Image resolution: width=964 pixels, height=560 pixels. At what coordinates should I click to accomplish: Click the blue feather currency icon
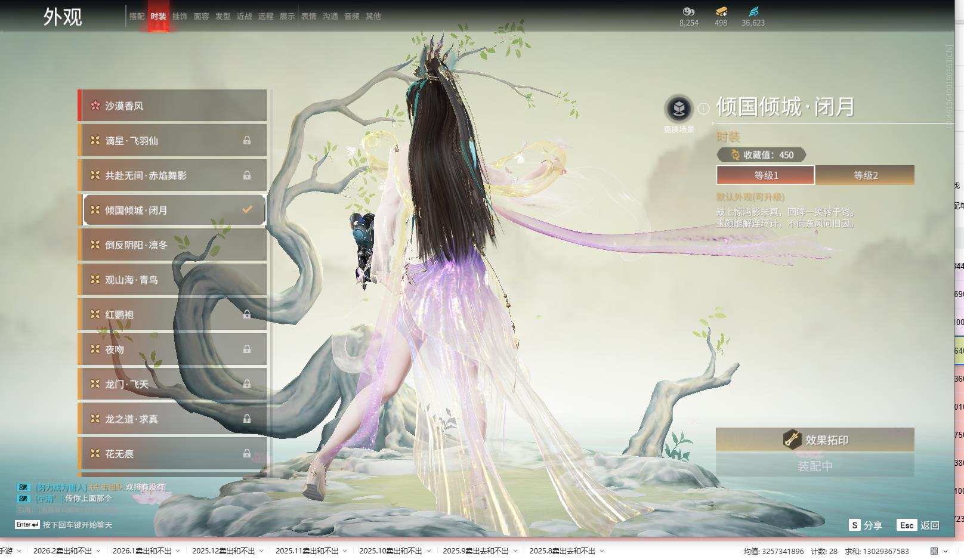point(753,11)
